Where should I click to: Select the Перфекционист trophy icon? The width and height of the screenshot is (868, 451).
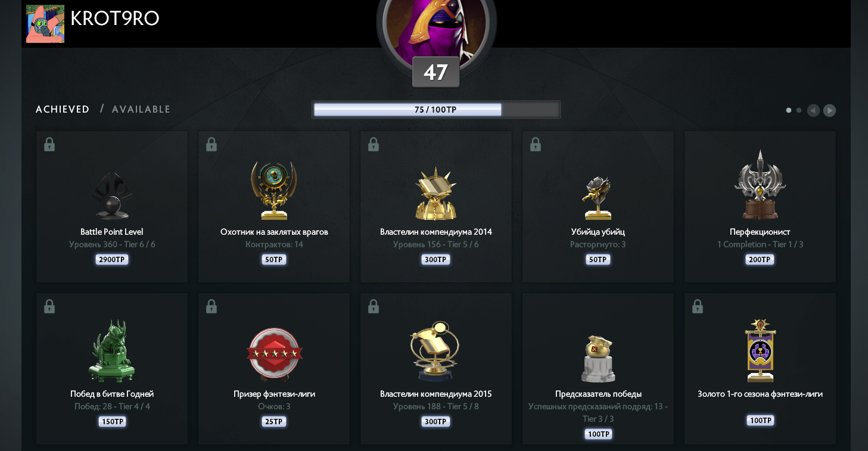pyautogui.click(x=760, y=185)
